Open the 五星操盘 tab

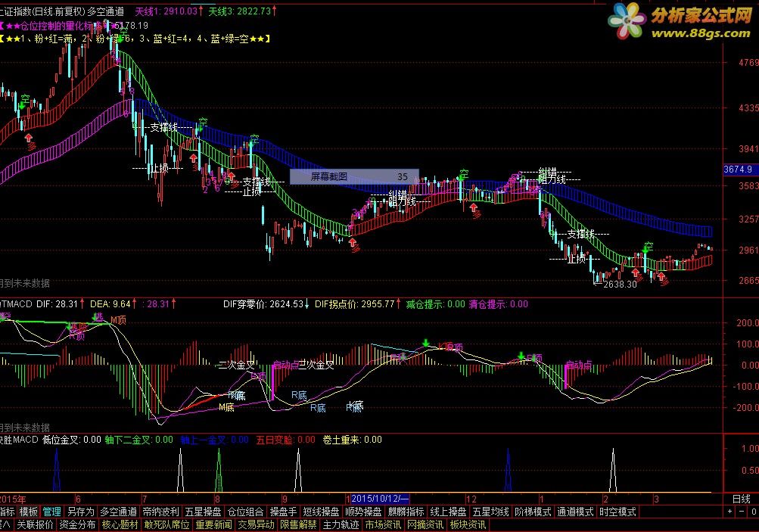[204, 512]
